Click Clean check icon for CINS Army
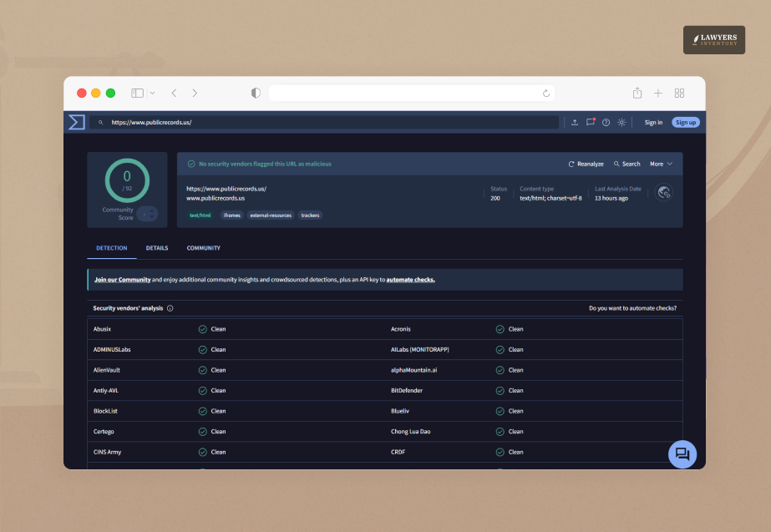This screenshot has height=532, width=771. 203,453
